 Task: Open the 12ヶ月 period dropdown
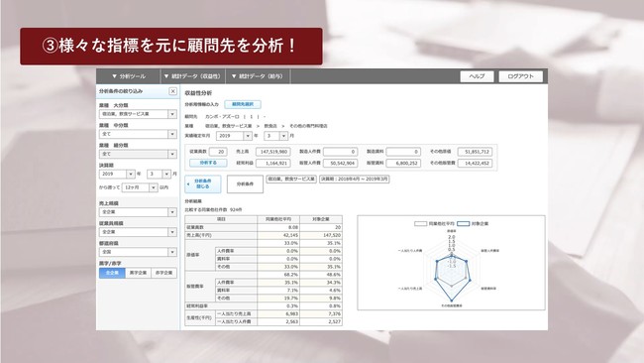140,187
